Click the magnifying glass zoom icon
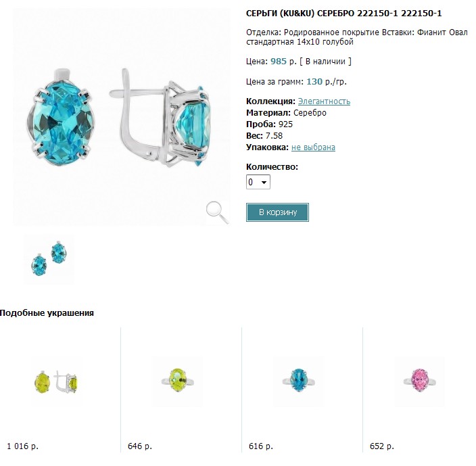This screenshot has width=476, height=466. (217, 212)
